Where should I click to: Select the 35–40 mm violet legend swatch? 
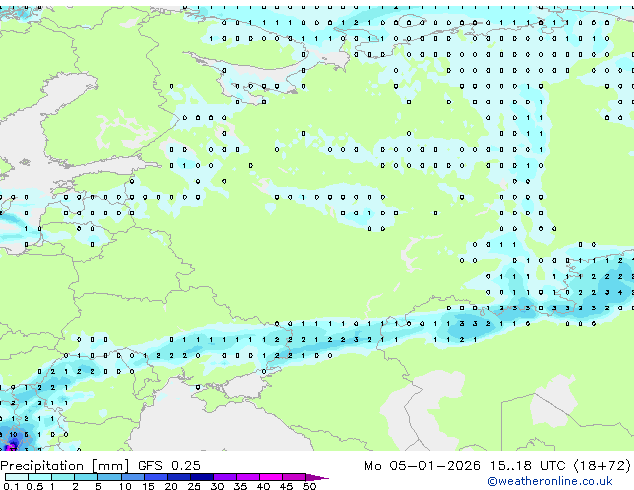click(248, 477)
